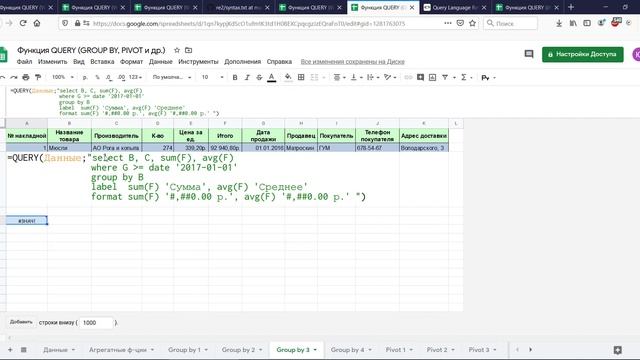Switch to Pivot 1 sheet tab
640x360 pixels.
tap(400, 350)
